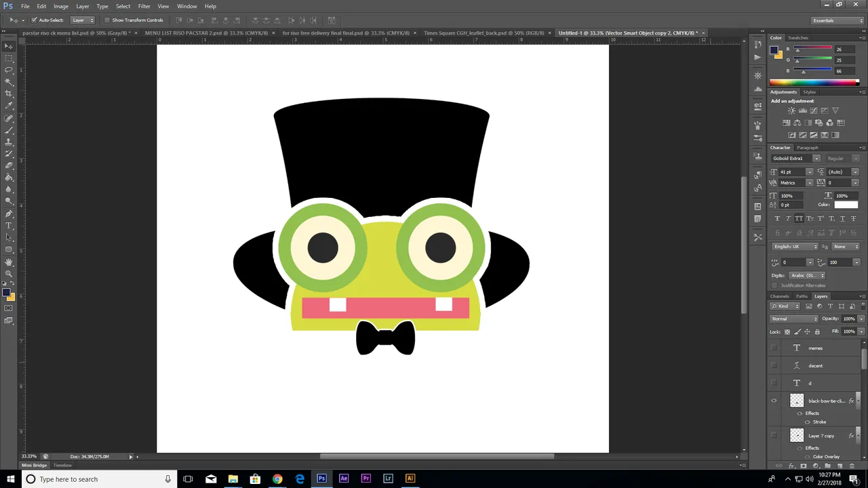Open the Timeline panel tab
868x488 pixels.
click(62, 466)
